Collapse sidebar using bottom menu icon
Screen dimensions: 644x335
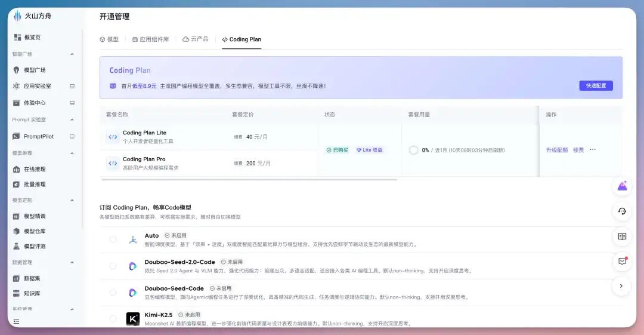[17, 321]
